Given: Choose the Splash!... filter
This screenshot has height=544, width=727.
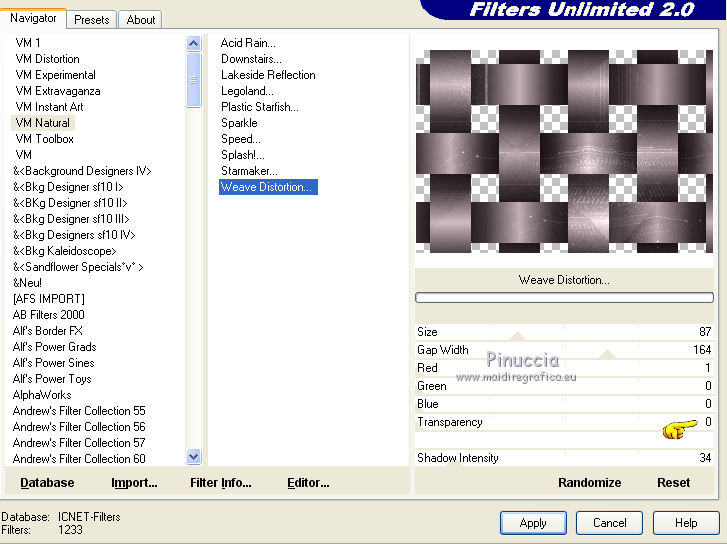Looking at the screenshot, I should 242,155.
